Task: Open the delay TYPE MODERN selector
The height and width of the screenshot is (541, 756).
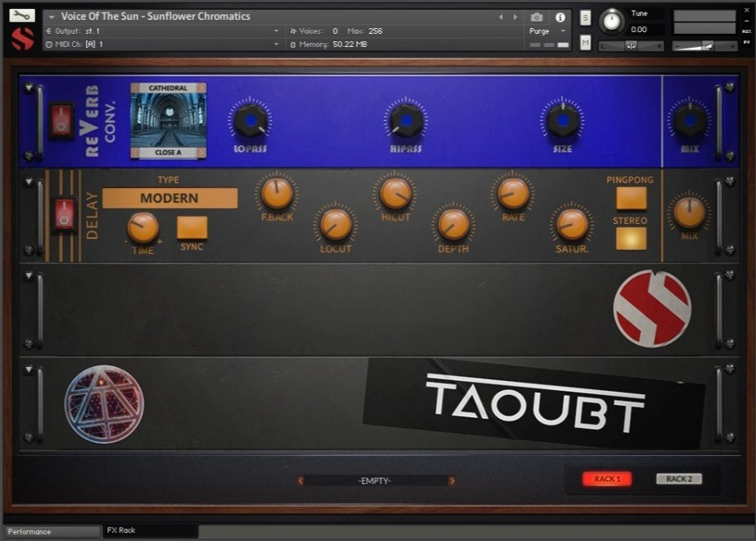Action: 170,198
